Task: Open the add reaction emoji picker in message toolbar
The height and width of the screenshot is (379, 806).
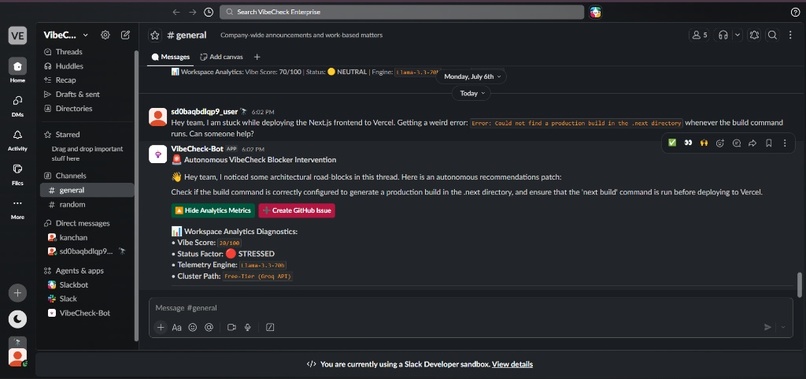Action: click(720, 143)
